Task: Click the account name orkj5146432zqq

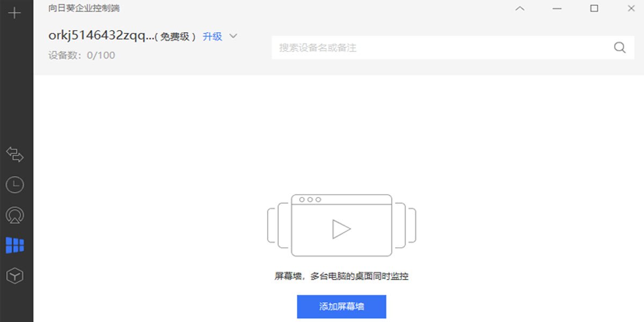Action: 100,36
